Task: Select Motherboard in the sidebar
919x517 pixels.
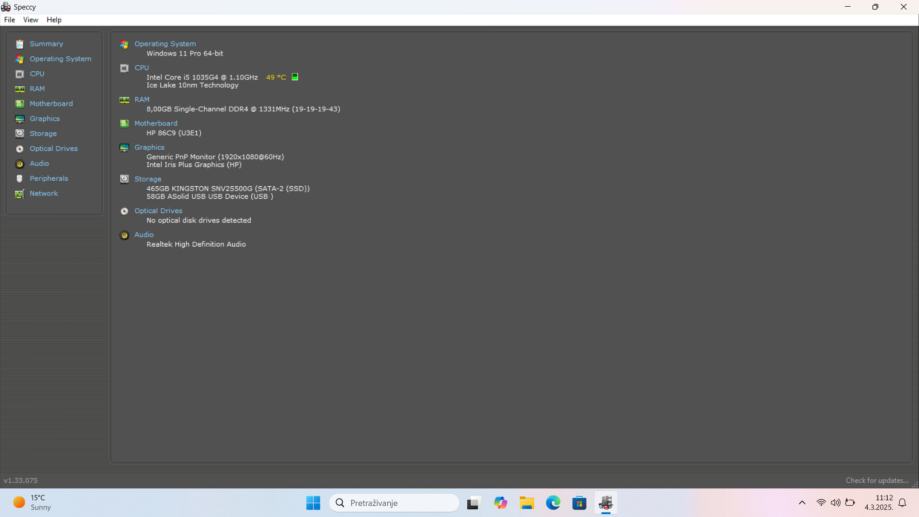Action: 51,104
